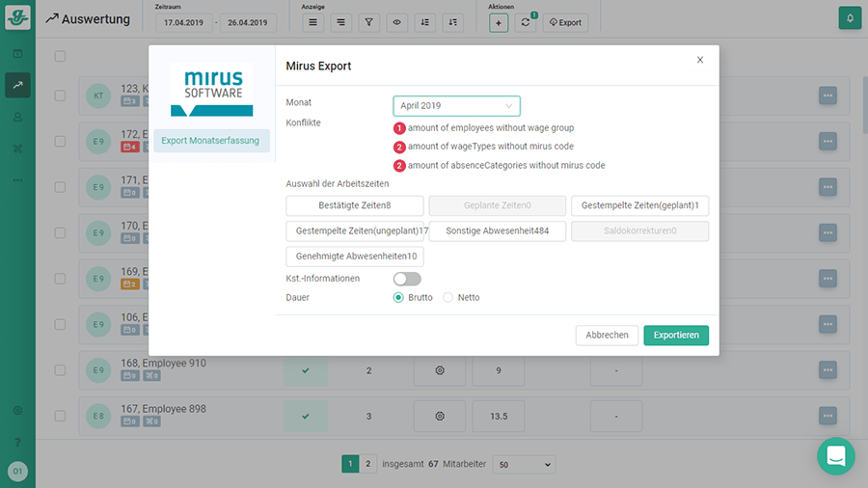Viewport: 868px width, 488px height.
Task: Select the Export Monatserfassung tab
Action: coord(211,141)
